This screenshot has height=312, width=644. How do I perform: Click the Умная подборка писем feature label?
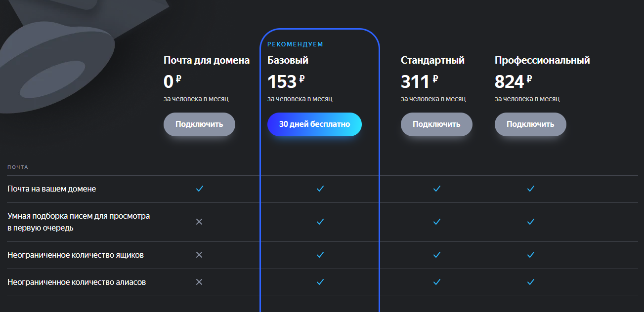point(79,222)
